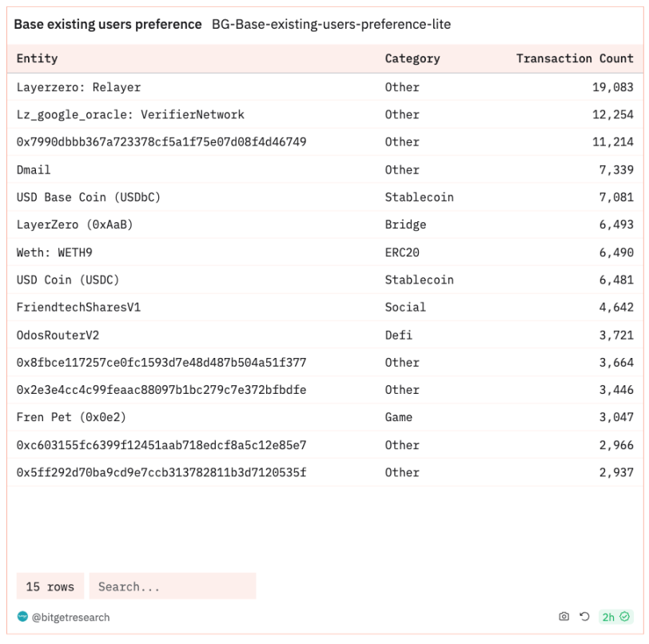Click the refresh query icon

584,617
